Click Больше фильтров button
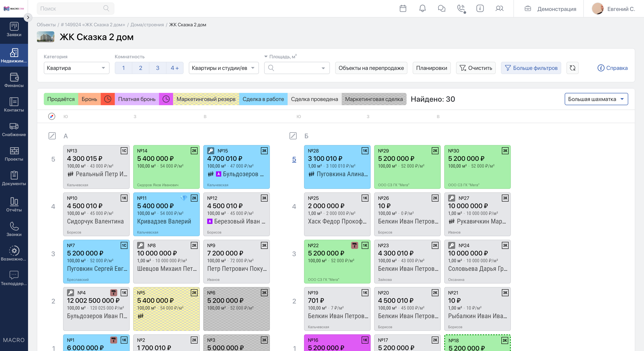The image size is (644, 351). pos(531,68)
